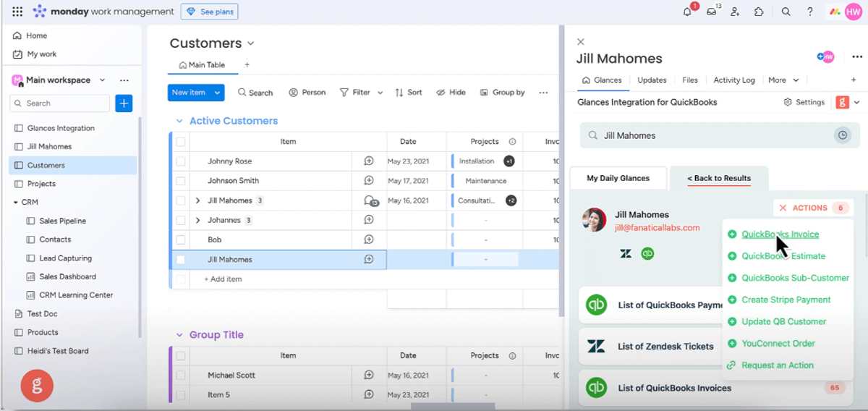Select all items in Active Customers header checkbox

pyautogui.click(x=181, y=142)
